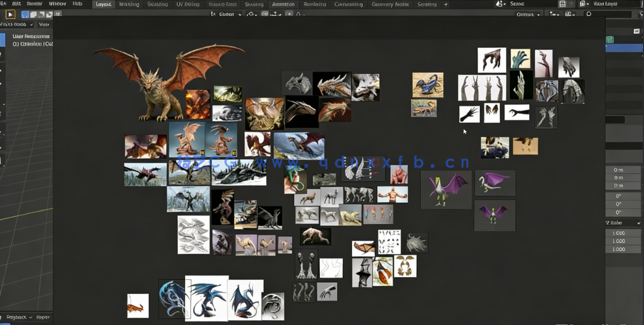644x325 pixels.
Task: Open the Gizmos settings in the header
Action: tap(559, 14)
